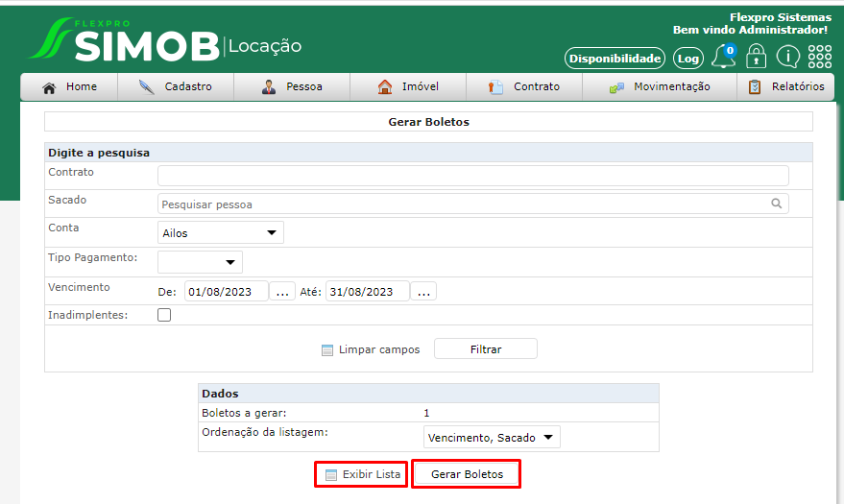This screenshot has width=844, height=504.
Task: Focus the Pesquisar pessoa field
Action: 473,204
